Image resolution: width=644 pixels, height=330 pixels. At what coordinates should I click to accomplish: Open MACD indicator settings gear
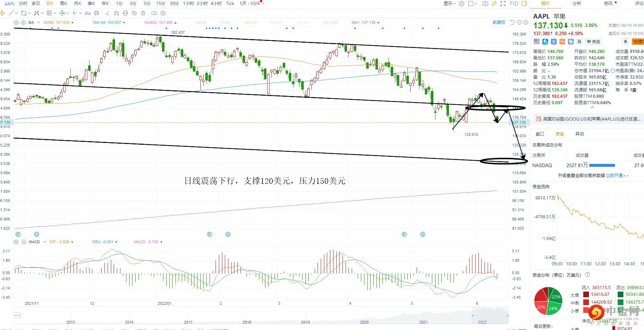(x=16, y=242)
